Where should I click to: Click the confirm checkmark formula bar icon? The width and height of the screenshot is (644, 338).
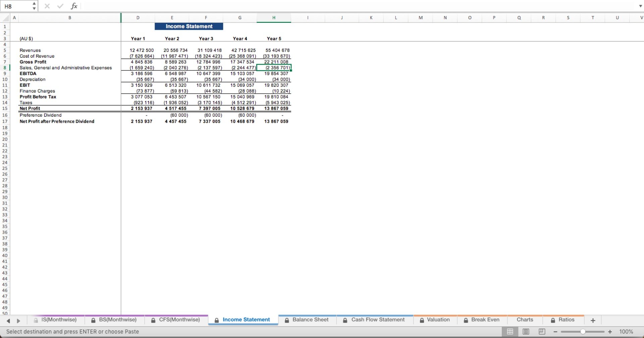click(60, 6)
